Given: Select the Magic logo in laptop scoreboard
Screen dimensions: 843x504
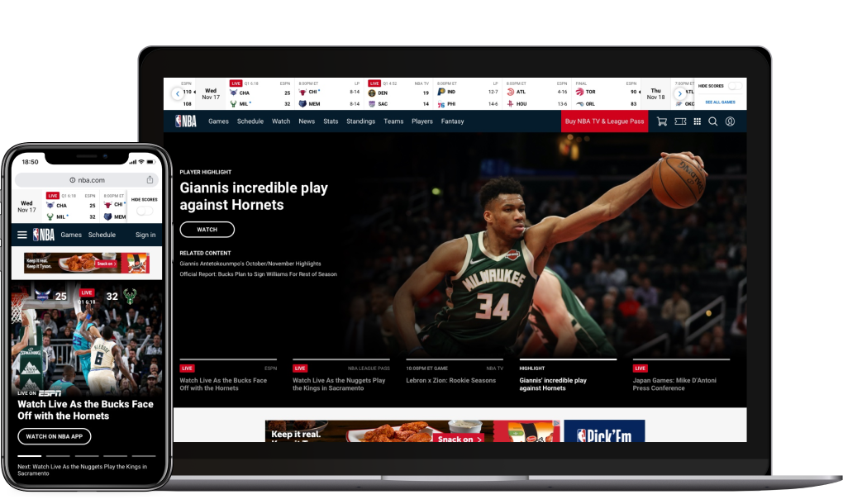Looking at the screenshot, I should 579,104.
